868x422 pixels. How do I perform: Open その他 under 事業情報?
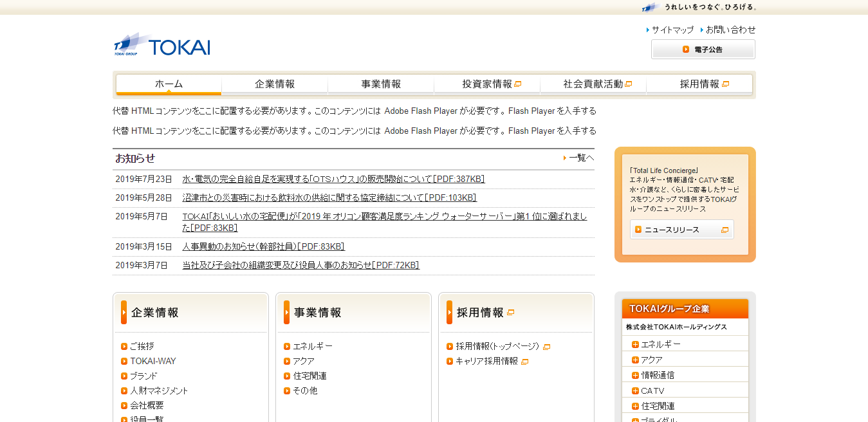pos(305,390)
